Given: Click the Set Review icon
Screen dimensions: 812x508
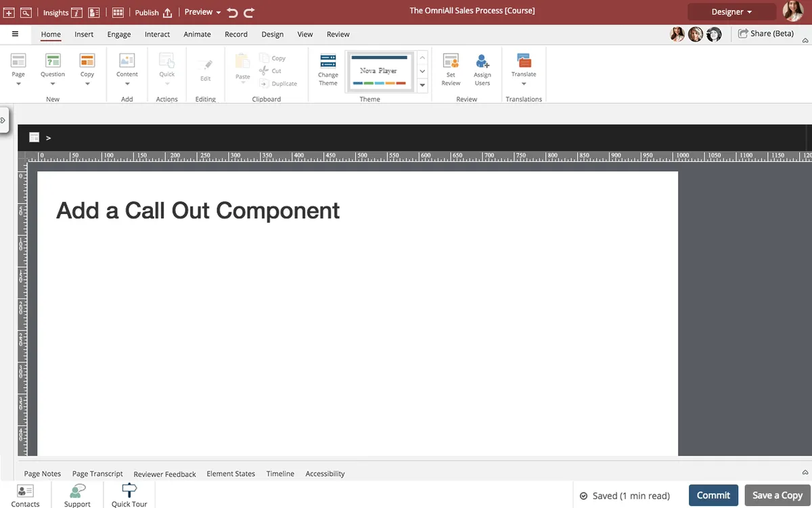Looking at the screenshot, I should pos(451,64).
